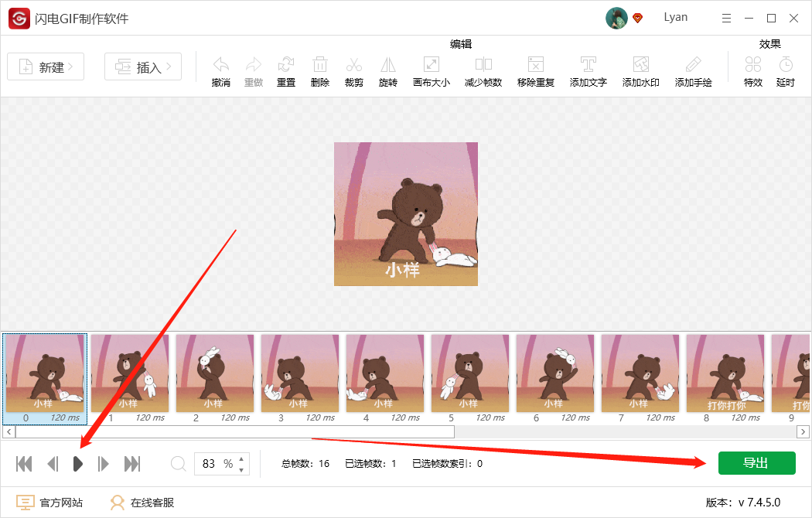
Task: Click 减少帧数 reduce frames icon
Action: [483, 65]
